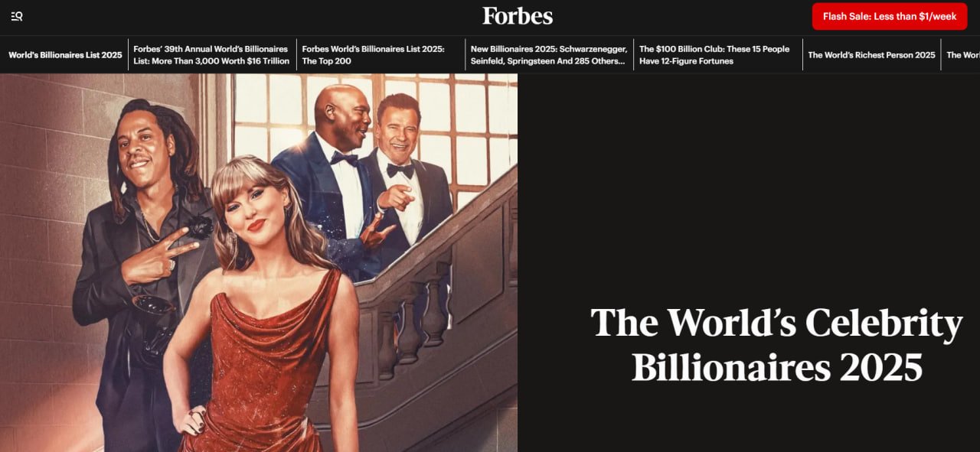Open the Top 200 billionaires article
This screenshot has height=452, width=980.
pos(373,55)
